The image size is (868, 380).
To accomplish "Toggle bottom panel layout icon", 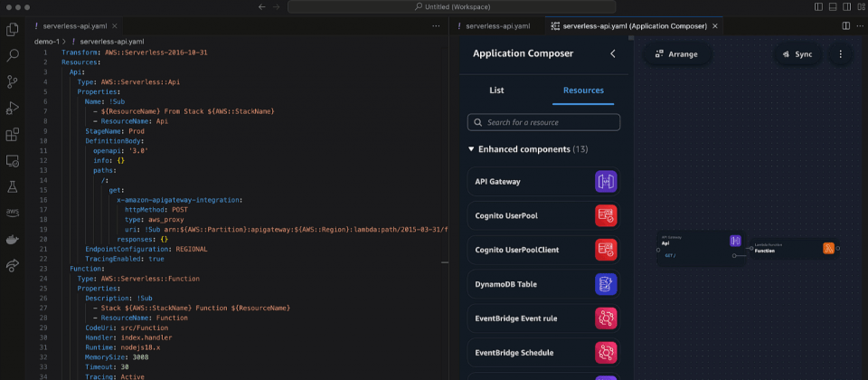I will tap(833, 7).
